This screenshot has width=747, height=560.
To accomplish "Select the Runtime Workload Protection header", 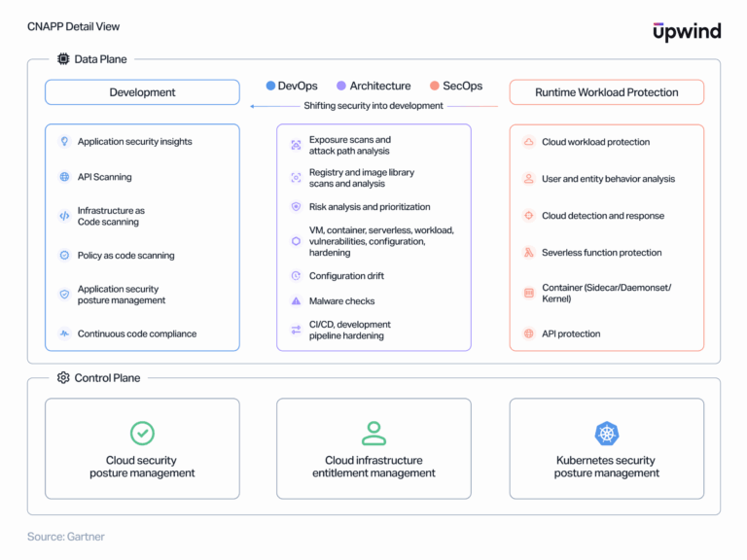I will click(606, 92).
